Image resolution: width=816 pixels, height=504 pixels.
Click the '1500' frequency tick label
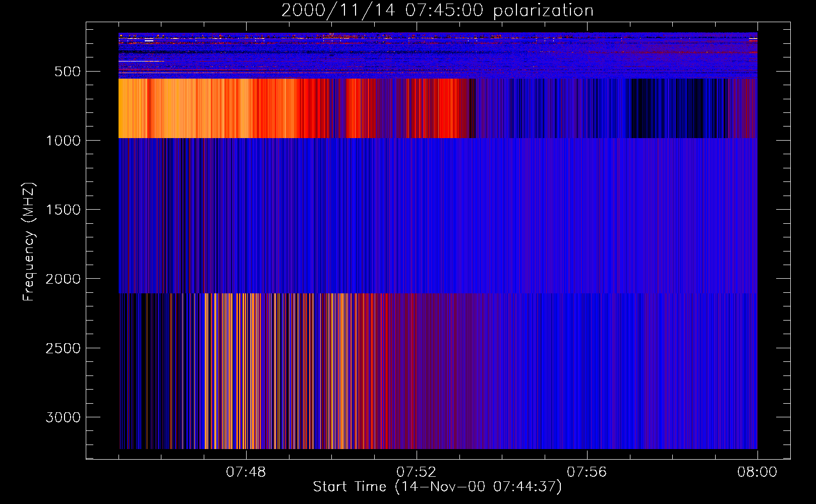[x=63, y=210]
